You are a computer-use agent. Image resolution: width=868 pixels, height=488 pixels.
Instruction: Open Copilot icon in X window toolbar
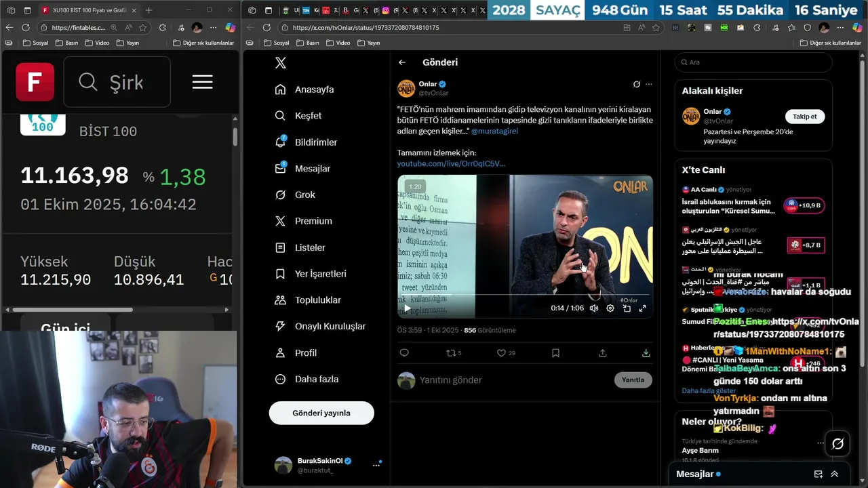click(858, 28)
